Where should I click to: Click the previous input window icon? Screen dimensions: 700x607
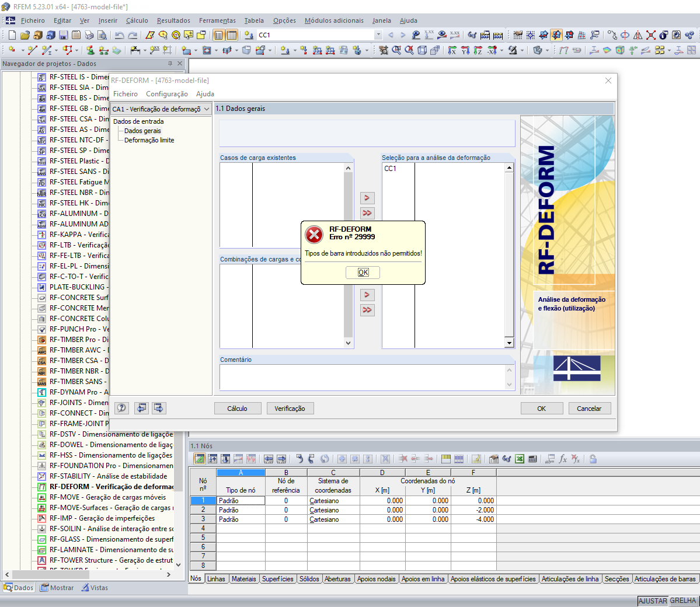141,408
